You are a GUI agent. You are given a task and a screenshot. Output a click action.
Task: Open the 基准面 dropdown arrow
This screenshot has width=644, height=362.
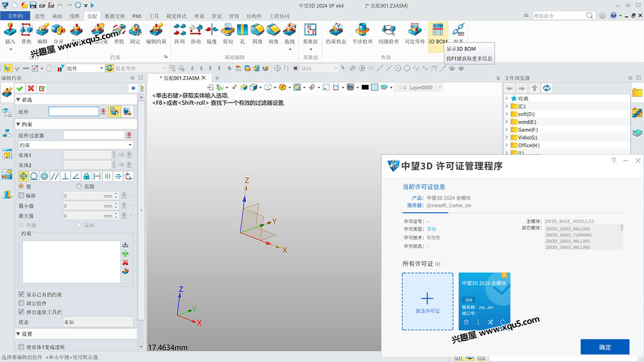coord(310,49)
